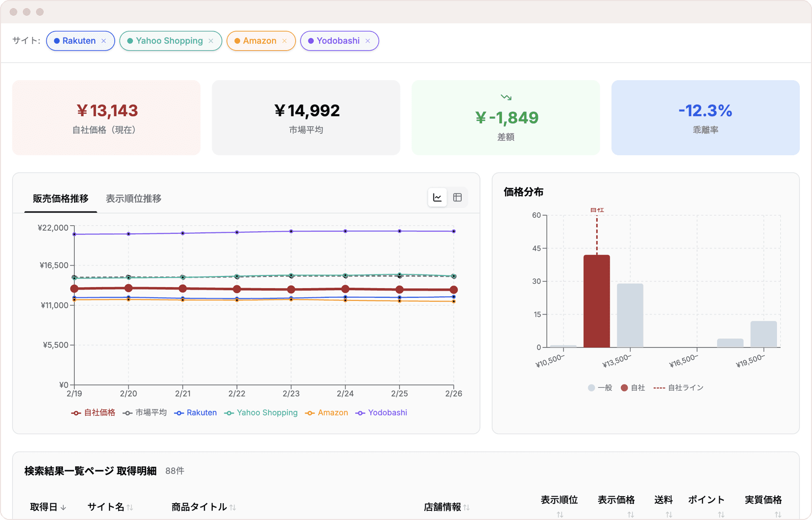812x520 pixels.
Task: Switch to line chart view icon
Action: (437, 197)
